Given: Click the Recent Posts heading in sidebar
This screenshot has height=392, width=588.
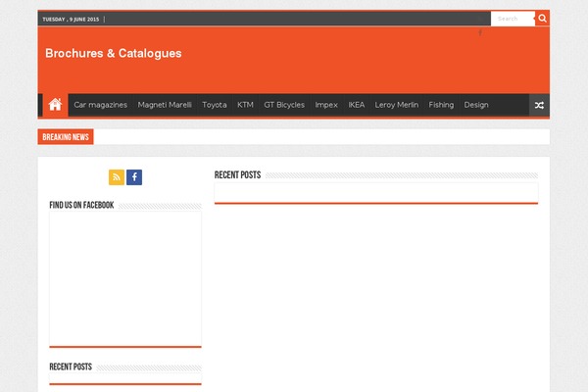Looking at the screenshot, I should [x=71, y=367].
